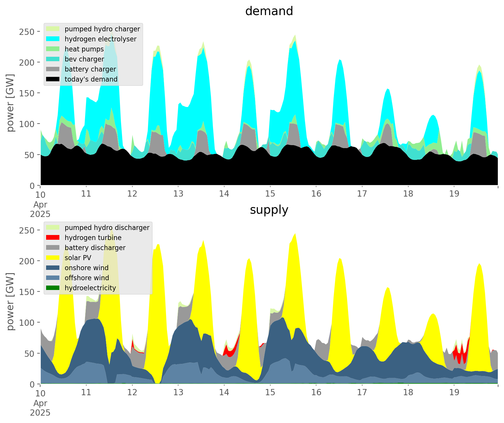This screenshot has height=423, width=504.
Task: Click the "Apr 2025" label under the demand chart
Action: click(40, 210)
